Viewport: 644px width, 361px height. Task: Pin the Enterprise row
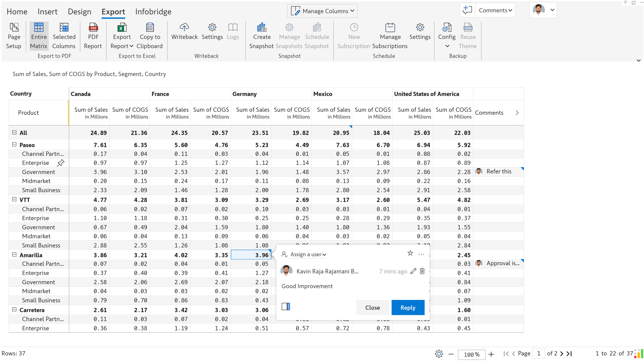click(61, 163)
